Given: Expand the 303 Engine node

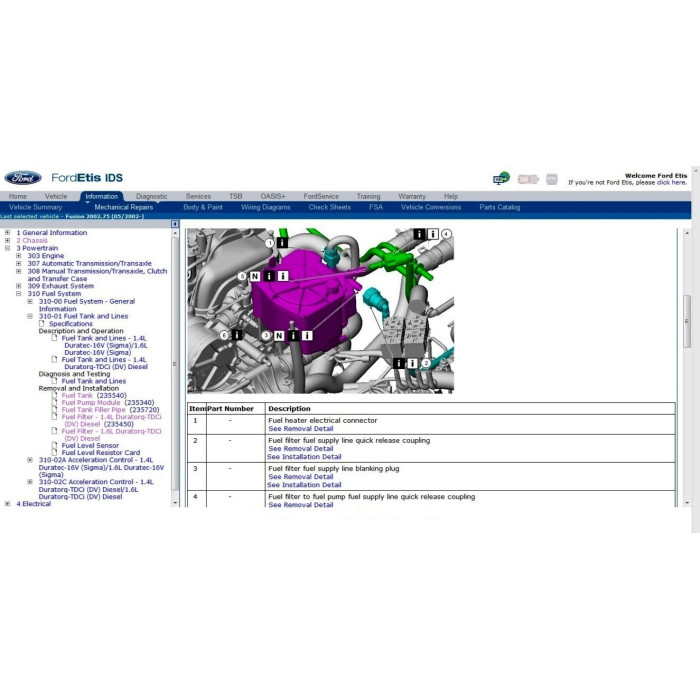Looking at the screenshot, I should click(x=18, y=256).
